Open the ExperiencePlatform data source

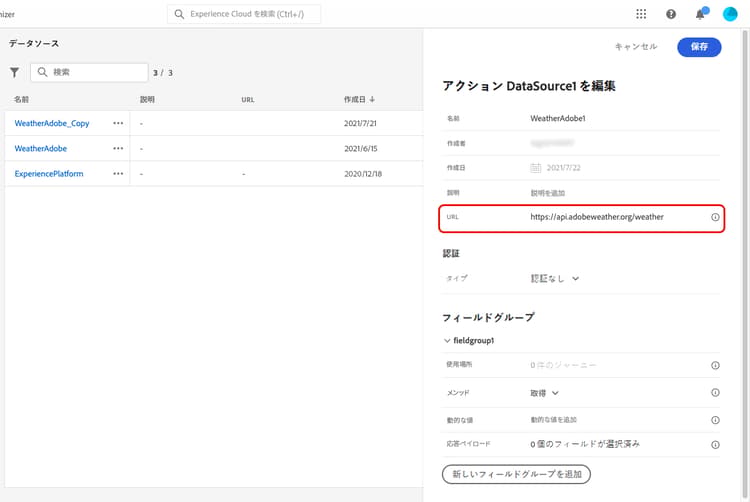click(x=49, y=174)
